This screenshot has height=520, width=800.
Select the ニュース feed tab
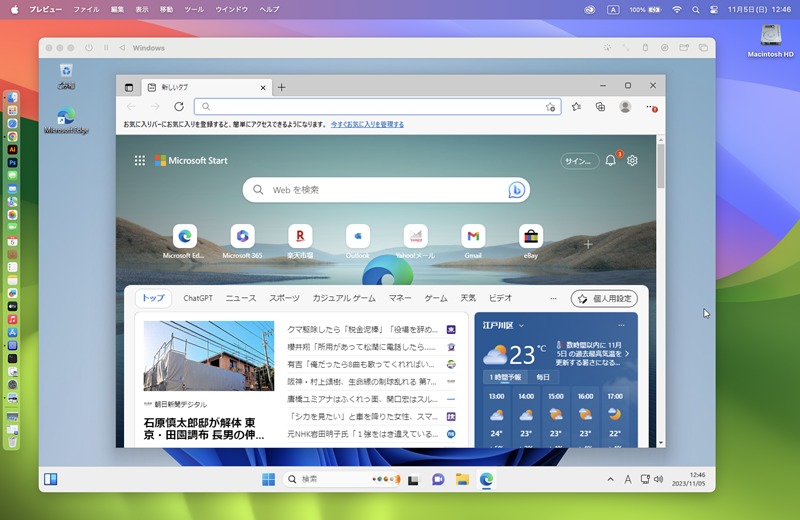241,298
